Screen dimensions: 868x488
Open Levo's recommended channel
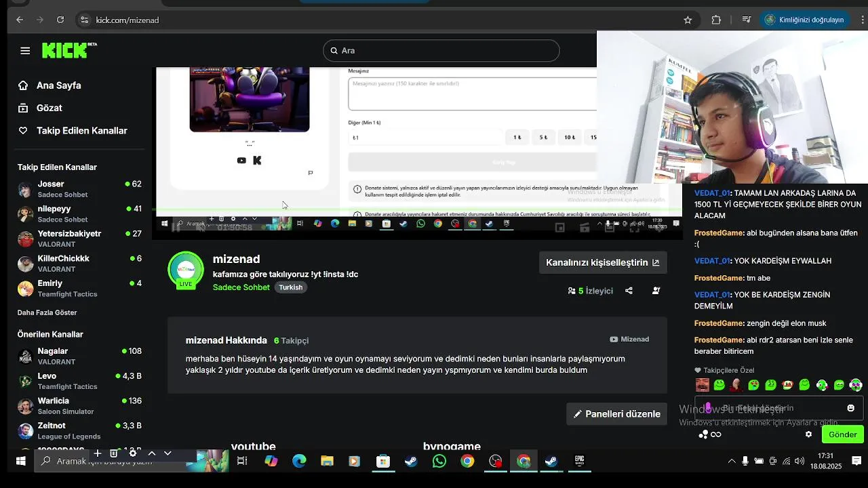tap(80, 381)
